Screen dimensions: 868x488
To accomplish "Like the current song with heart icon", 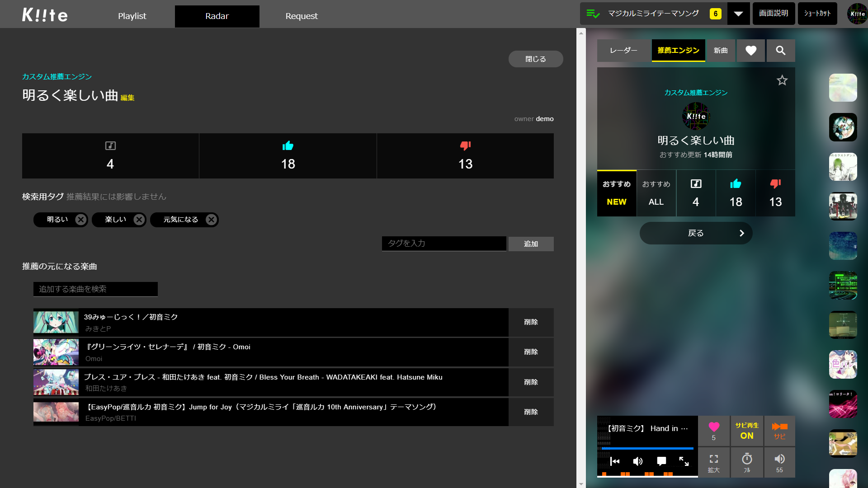I will point(714,431).
